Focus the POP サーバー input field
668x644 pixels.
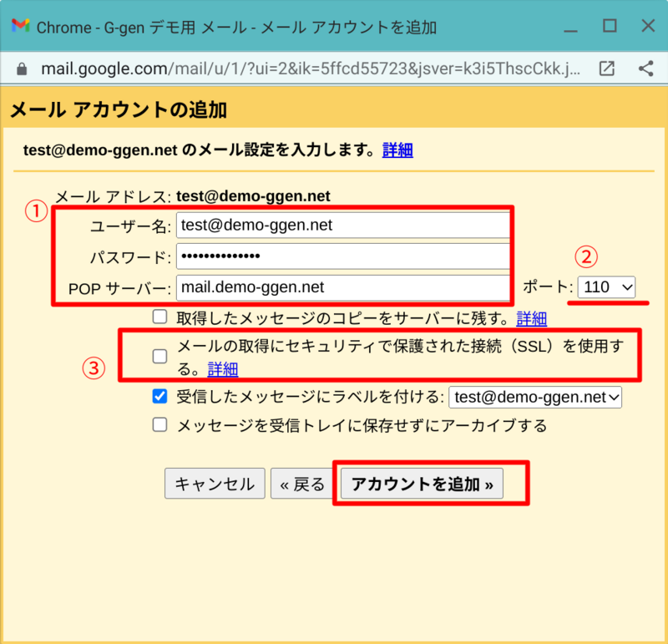343,287
